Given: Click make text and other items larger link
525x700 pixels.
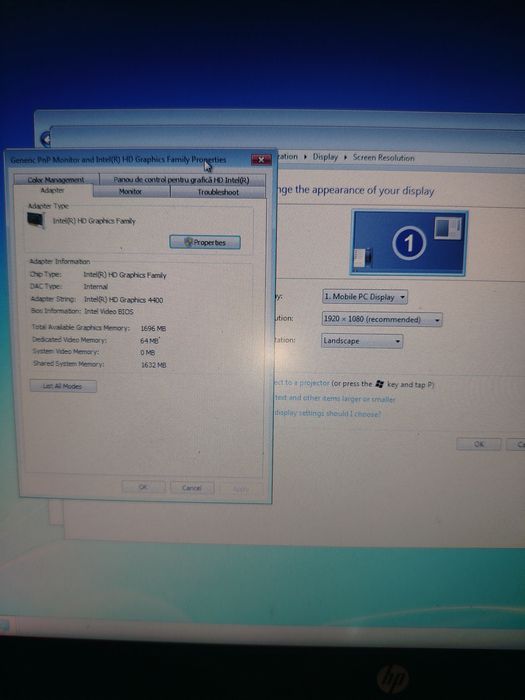Looking at the screenshot, I should click(335, 398).
